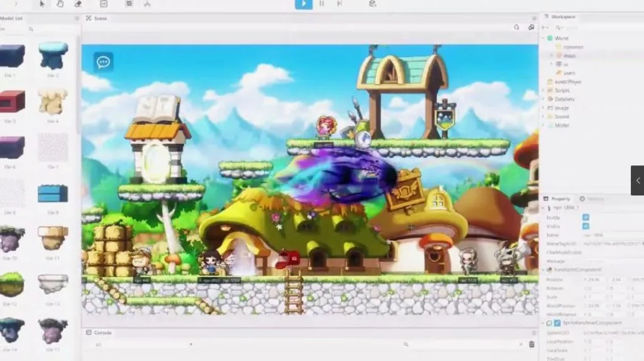Collapse the SpriteRendererComponent section

pyautogui.click(x=543, y=323)
